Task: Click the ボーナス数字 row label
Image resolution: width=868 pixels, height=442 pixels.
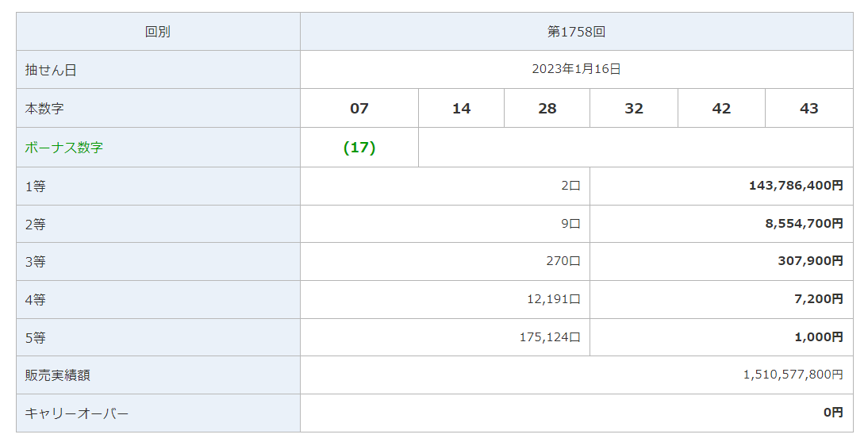Action: 64,148
